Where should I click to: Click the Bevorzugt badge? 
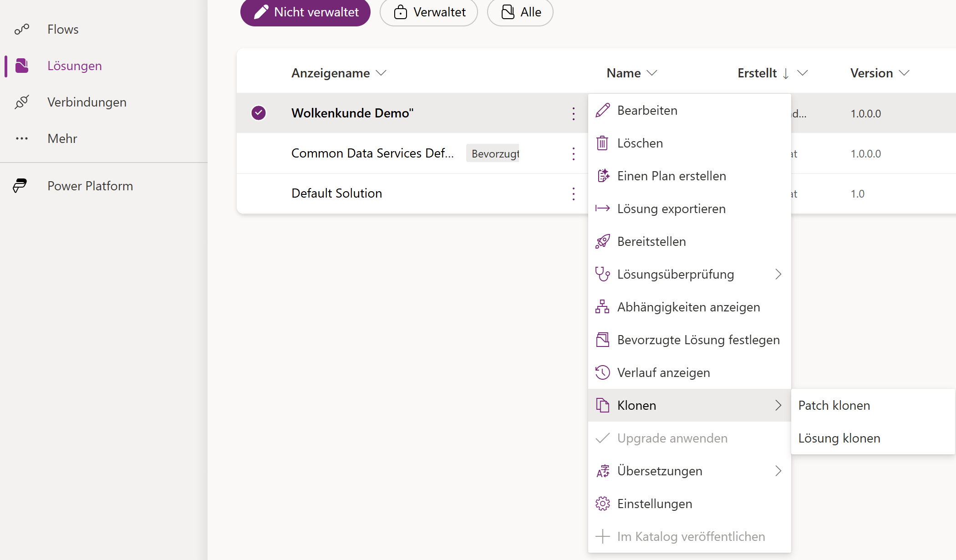[493, 153]
